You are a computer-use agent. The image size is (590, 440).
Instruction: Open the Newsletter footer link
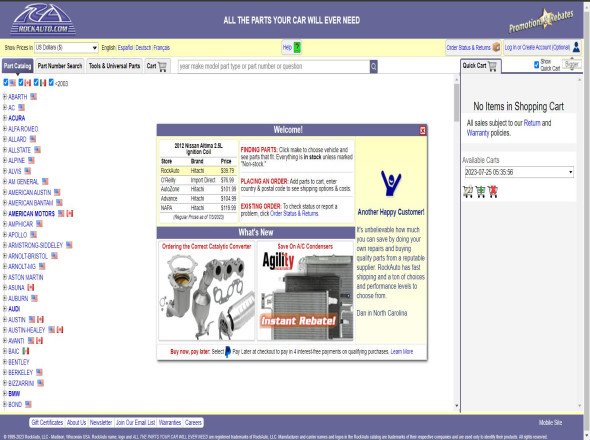tap(100, 423)
